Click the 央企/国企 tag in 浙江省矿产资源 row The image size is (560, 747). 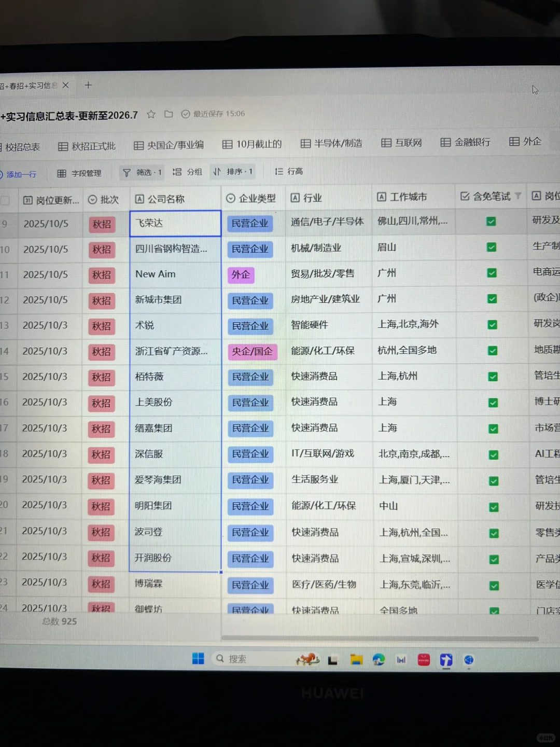pos(252,352)
